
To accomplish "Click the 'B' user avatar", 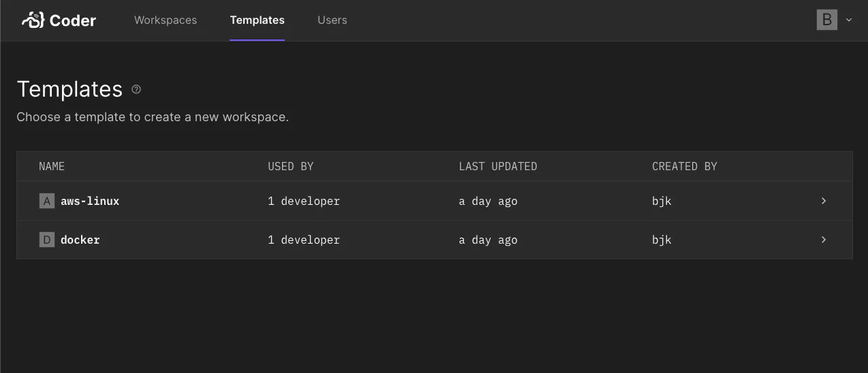I will (x=826, y=20).
